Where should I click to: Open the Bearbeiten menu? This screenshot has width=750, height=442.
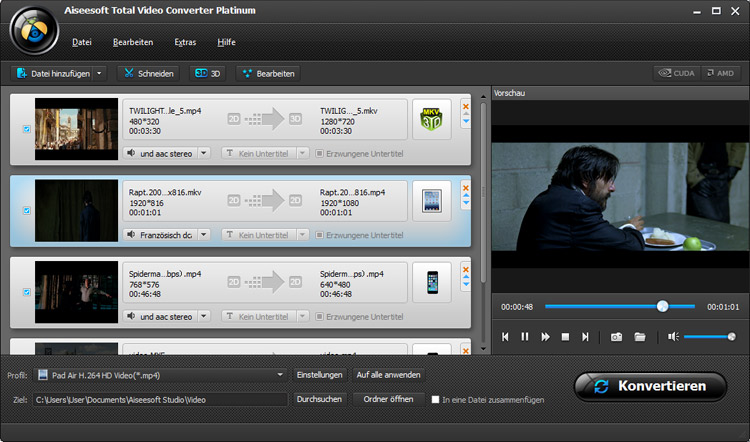[x=133, y=42]
